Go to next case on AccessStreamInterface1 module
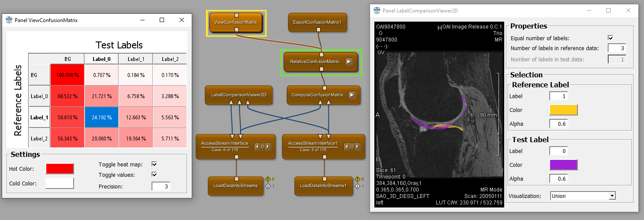The image size is (644, 220). (357, 147)
